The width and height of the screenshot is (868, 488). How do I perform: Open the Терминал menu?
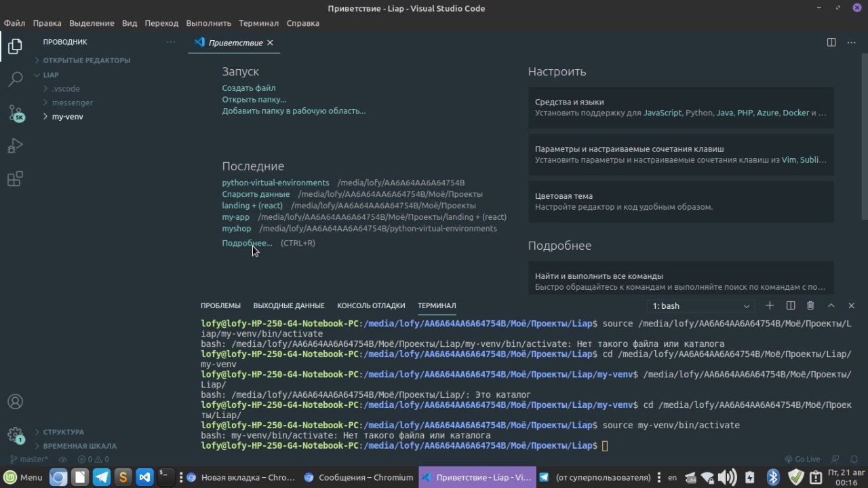(259, 22)
